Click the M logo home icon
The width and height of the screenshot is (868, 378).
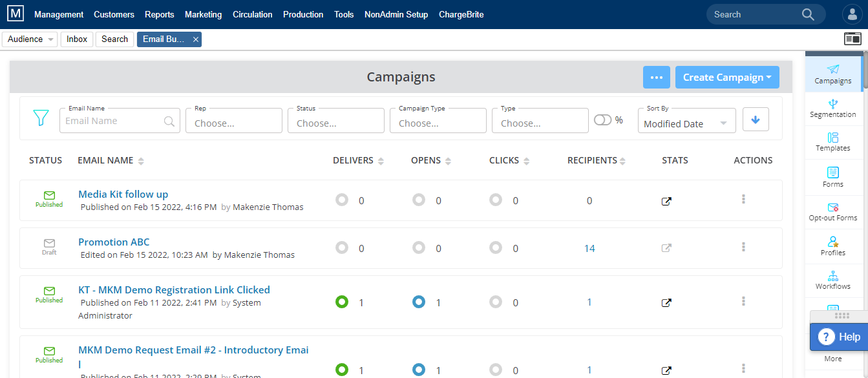point(16,14)
